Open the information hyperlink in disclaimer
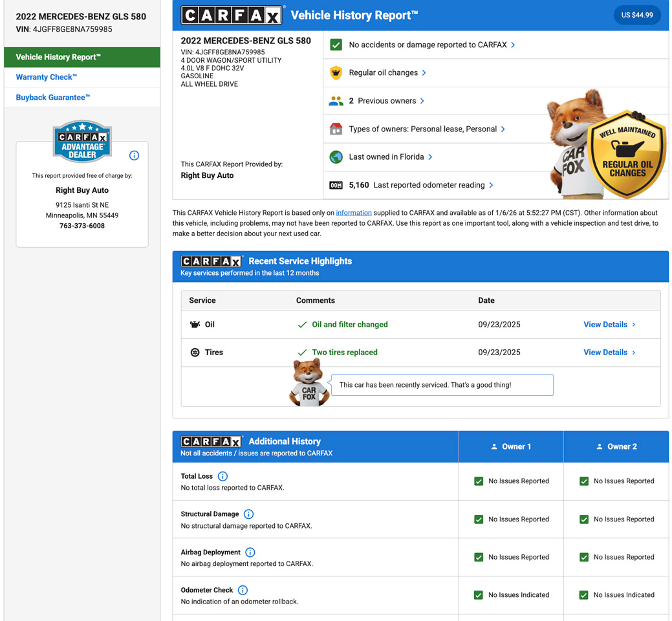 click(353, 213)
